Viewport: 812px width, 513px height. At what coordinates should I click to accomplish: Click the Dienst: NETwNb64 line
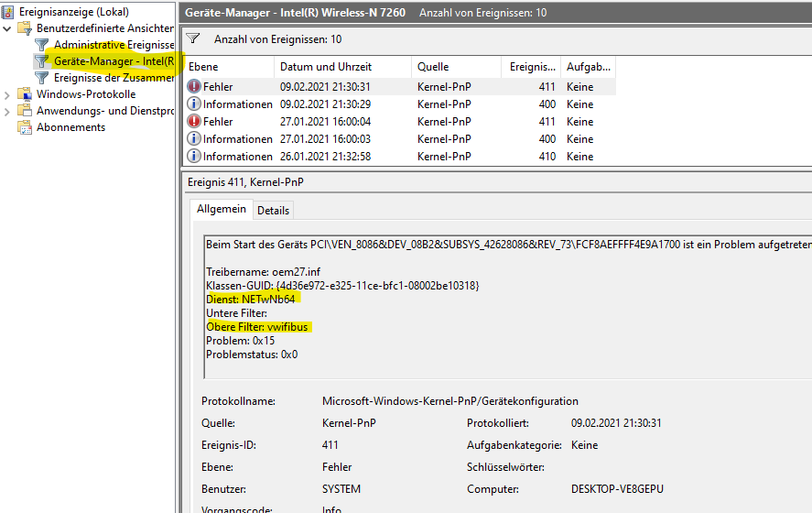251,299
